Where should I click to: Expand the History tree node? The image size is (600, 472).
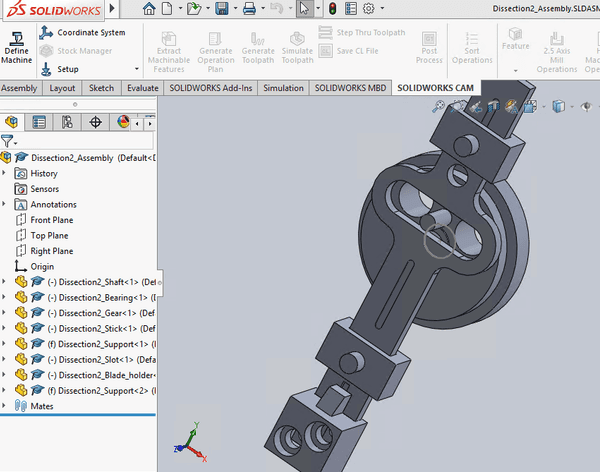click(x=5, y=173)
